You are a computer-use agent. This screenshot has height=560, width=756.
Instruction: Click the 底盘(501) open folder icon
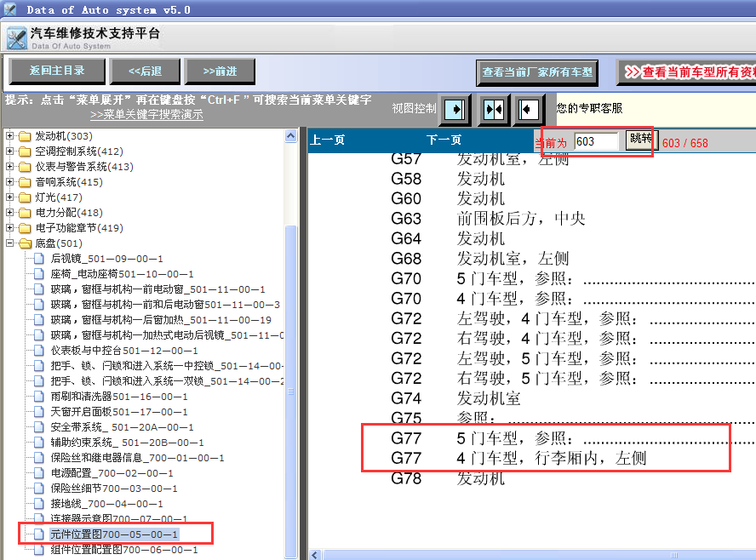point(25,243)
